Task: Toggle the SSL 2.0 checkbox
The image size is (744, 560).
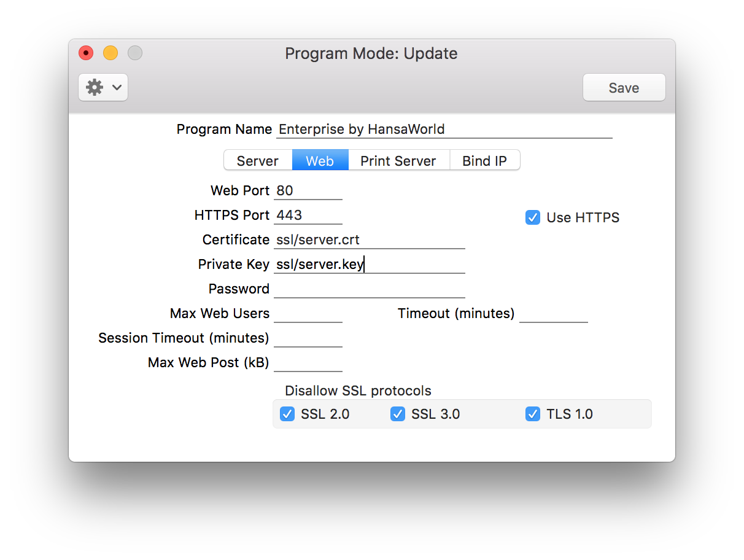Action: [287, 414]
